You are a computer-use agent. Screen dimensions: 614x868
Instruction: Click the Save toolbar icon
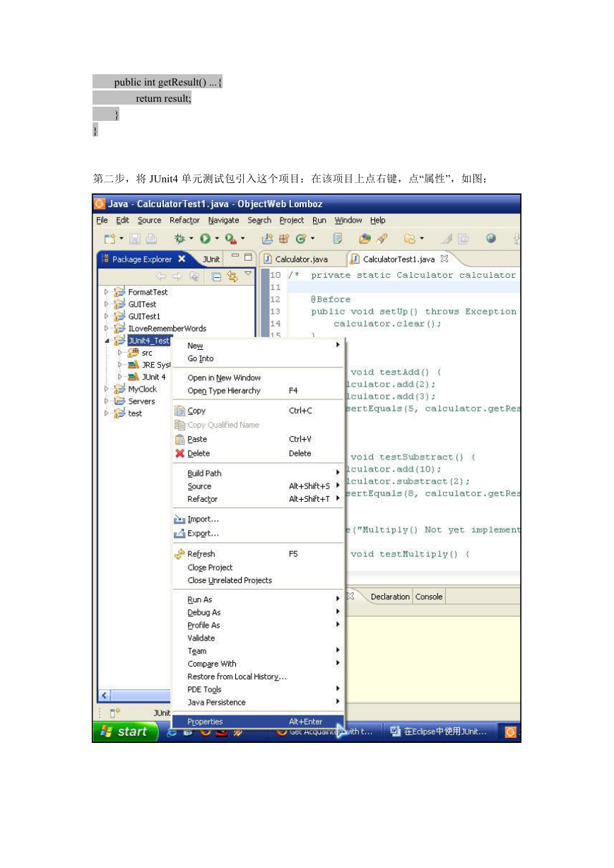134,240
